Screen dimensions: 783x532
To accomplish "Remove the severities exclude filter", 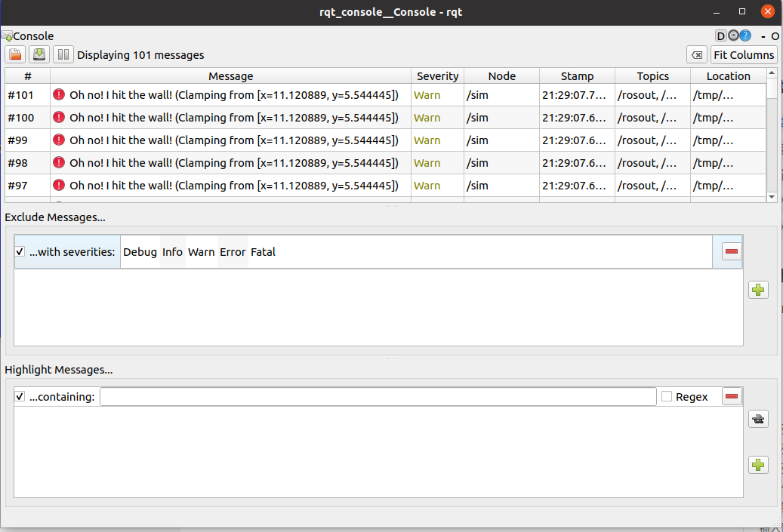I will point(732,251).
